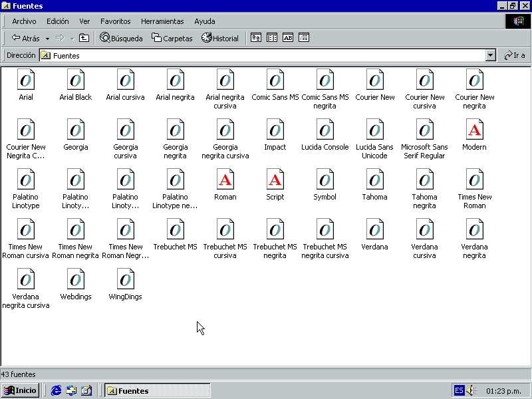Select the Verdana cursiva font icon

[425, 229]
